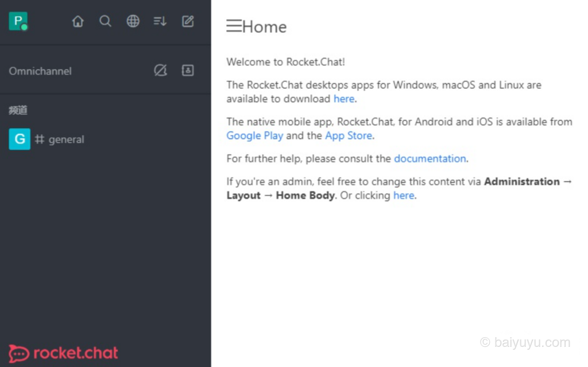Viewport: 588px width, 367px height.
Task: Click the Google Play link
Action: [254, 136]
